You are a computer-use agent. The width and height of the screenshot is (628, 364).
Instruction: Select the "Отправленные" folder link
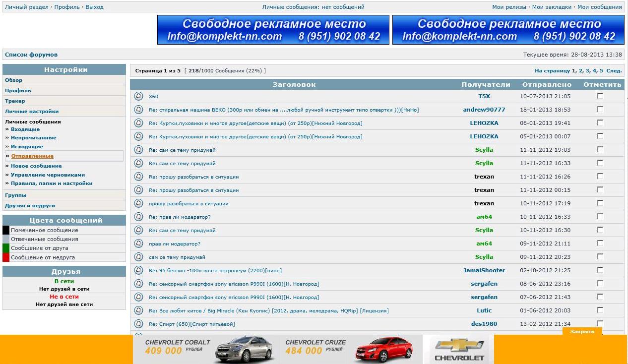[32, 156]
